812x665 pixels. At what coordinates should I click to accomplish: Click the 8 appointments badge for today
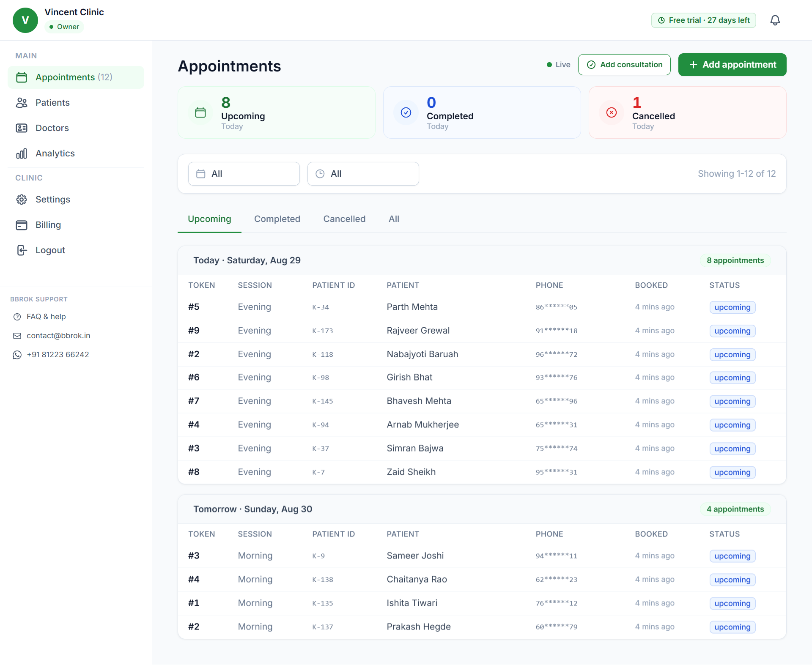pos(735,260)
